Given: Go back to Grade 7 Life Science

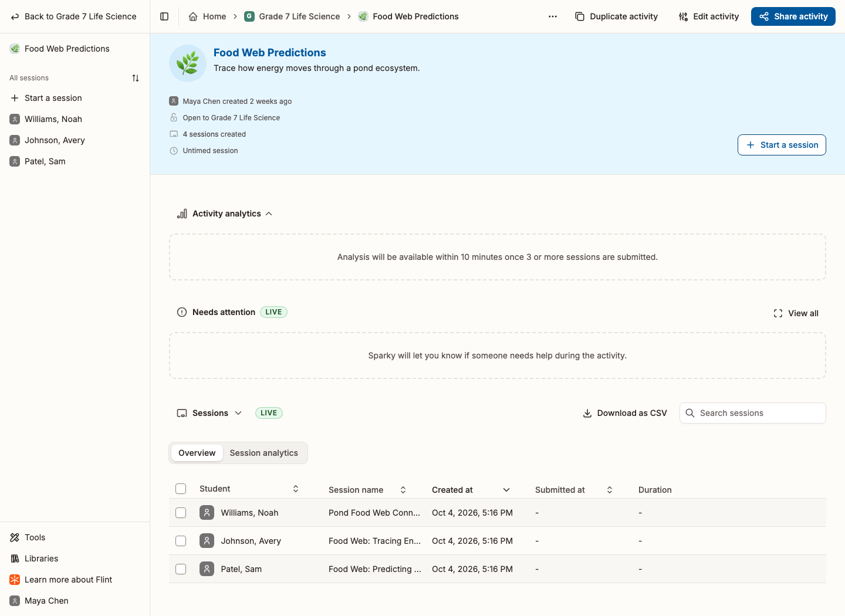Looking at the screenshot, I should (x=74, y=16).
